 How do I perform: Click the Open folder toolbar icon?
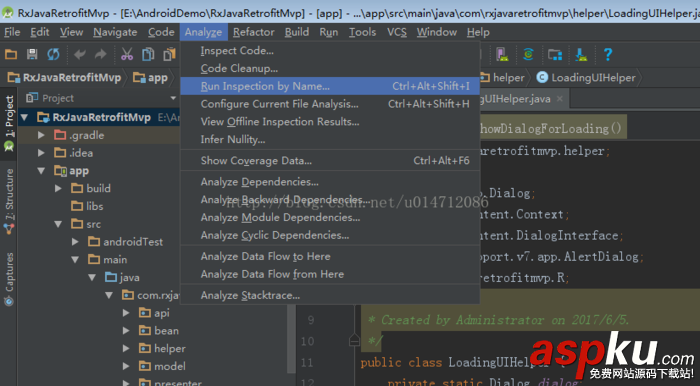pos(11,54)
